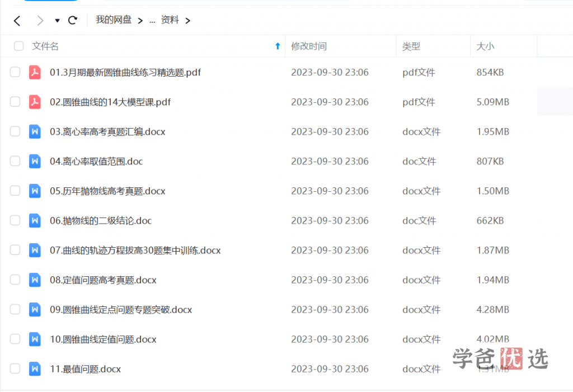This screenshot has width=573, height=392.
Task: Select the 4.28MB size cell
Action: pyautogui.click(x=492, y=310)
